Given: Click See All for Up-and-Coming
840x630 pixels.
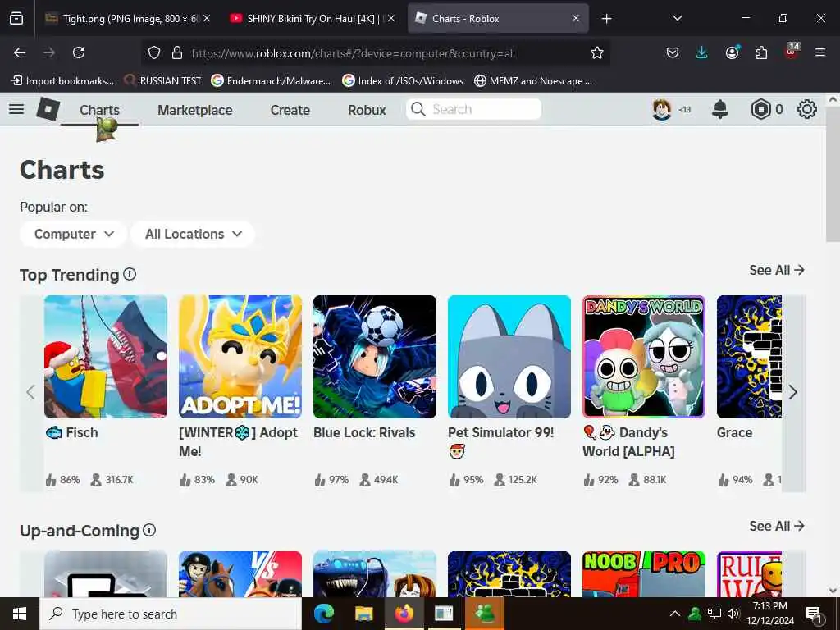Looking at the screenshot, I should click(777, 526).
